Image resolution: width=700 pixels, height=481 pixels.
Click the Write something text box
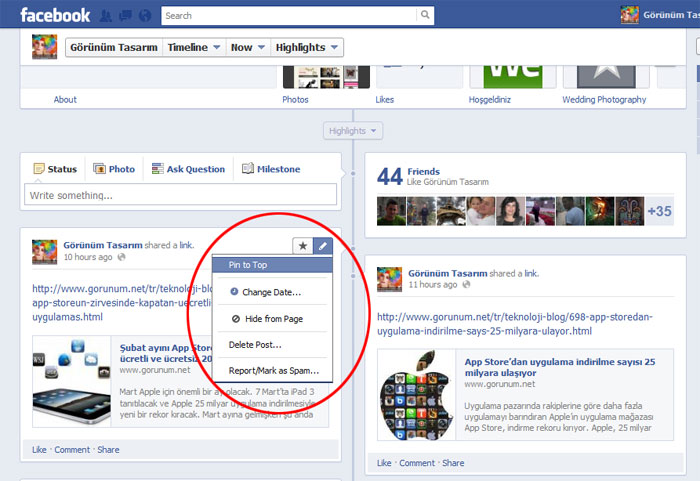[x=180, y=195]
